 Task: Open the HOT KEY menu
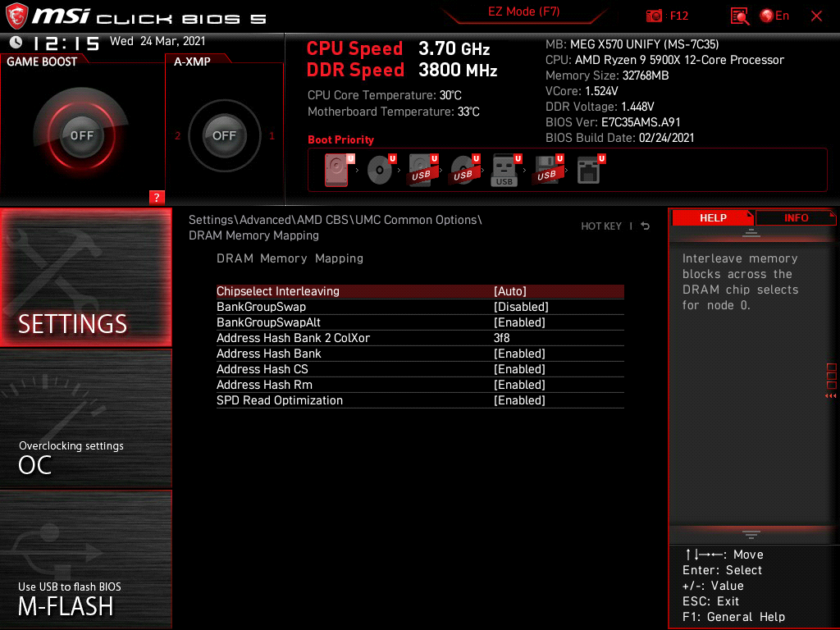pos(601,226)
